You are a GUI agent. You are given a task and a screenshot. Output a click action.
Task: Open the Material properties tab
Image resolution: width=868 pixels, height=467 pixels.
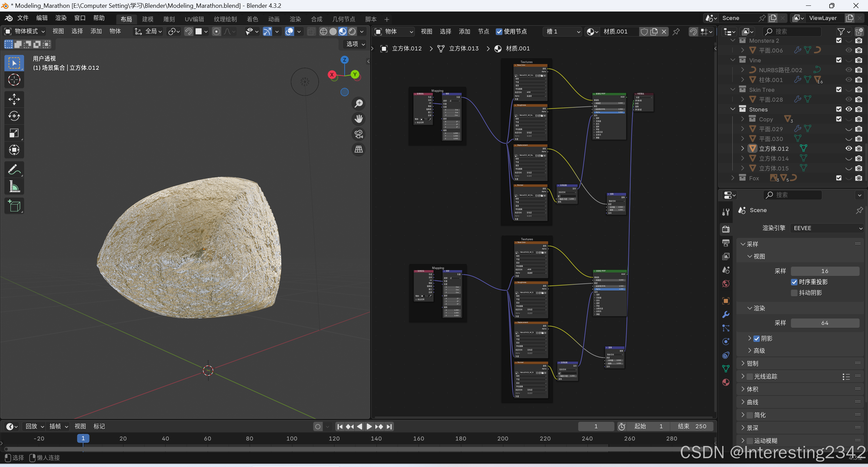point(726,382)
